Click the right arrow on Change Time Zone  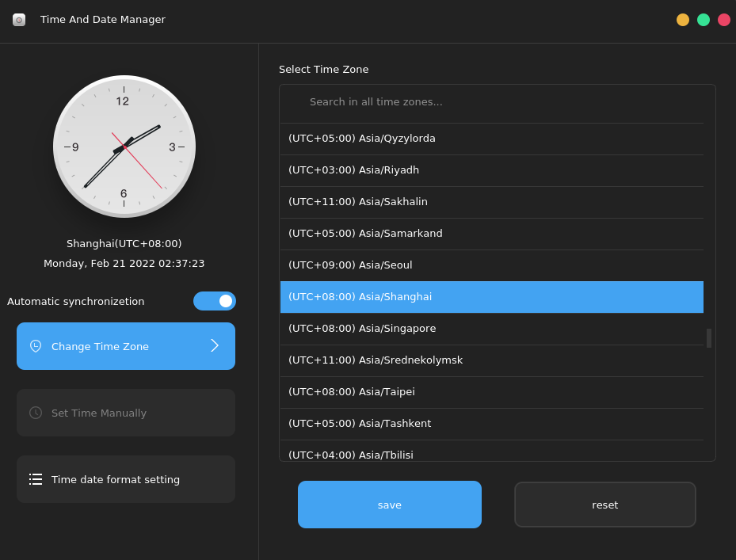(214, 346)
